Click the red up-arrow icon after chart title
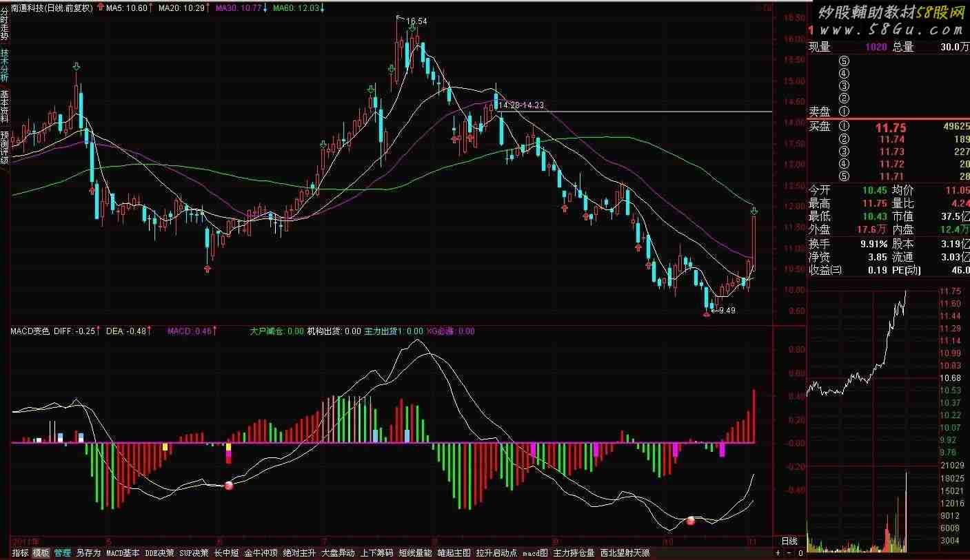This screenshot has height=560, width=970. tap(101, 8)
